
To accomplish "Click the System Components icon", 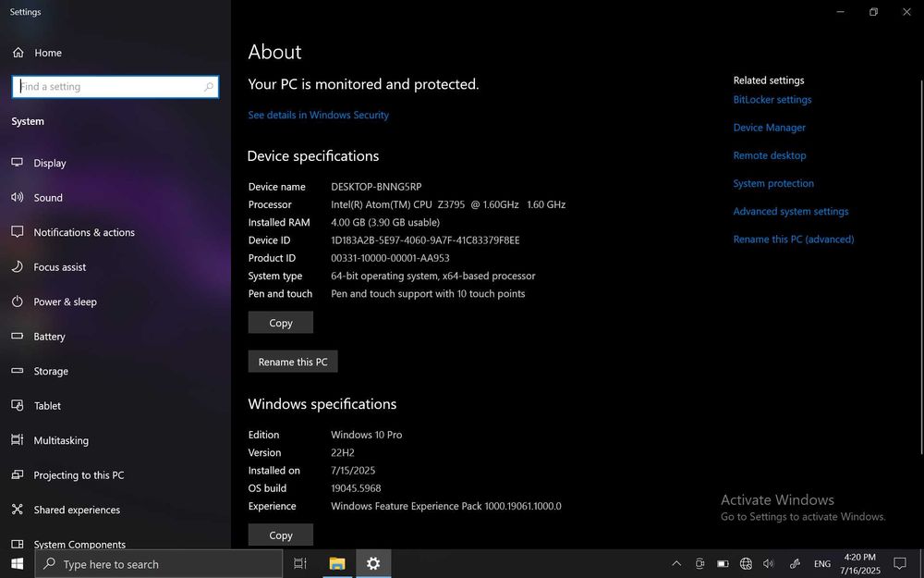I will tap(17, 544).
